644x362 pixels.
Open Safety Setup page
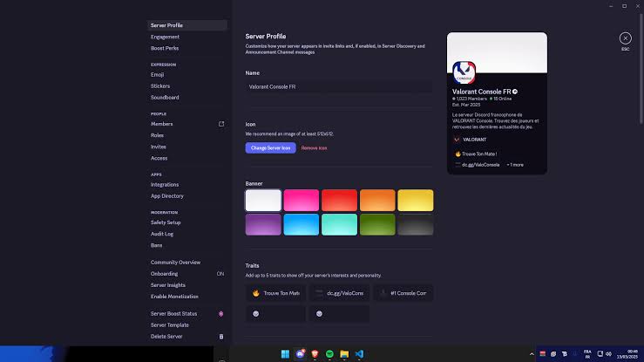(187, 222)
